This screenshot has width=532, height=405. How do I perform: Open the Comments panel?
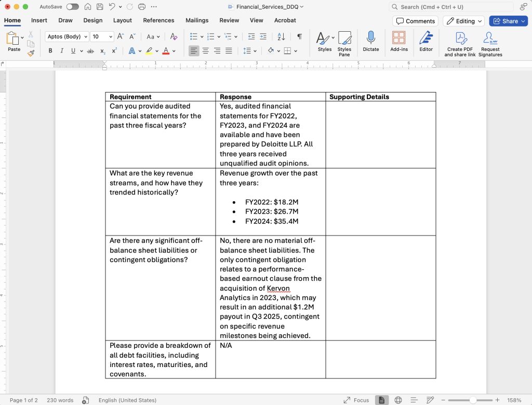pyautogui.click(x=415, y=21)
